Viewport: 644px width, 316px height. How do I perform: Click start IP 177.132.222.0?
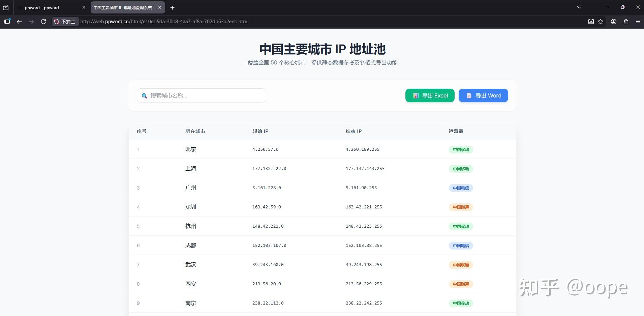269,168
